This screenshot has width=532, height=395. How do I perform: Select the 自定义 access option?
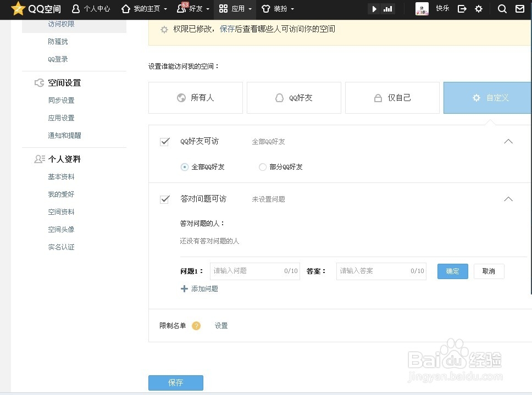(487, 98)
